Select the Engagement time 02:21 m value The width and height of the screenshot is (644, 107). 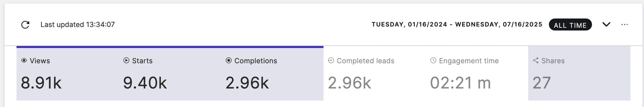460,83
